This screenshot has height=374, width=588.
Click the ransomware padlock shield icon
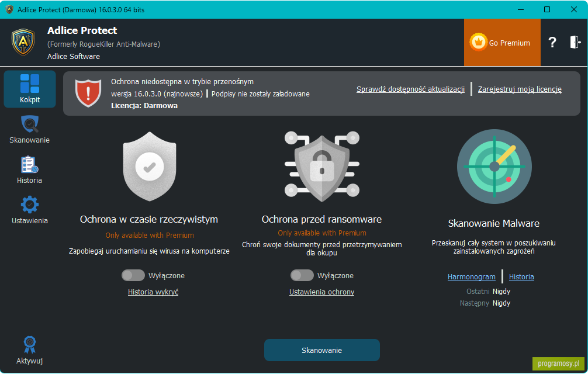point(321,166)
